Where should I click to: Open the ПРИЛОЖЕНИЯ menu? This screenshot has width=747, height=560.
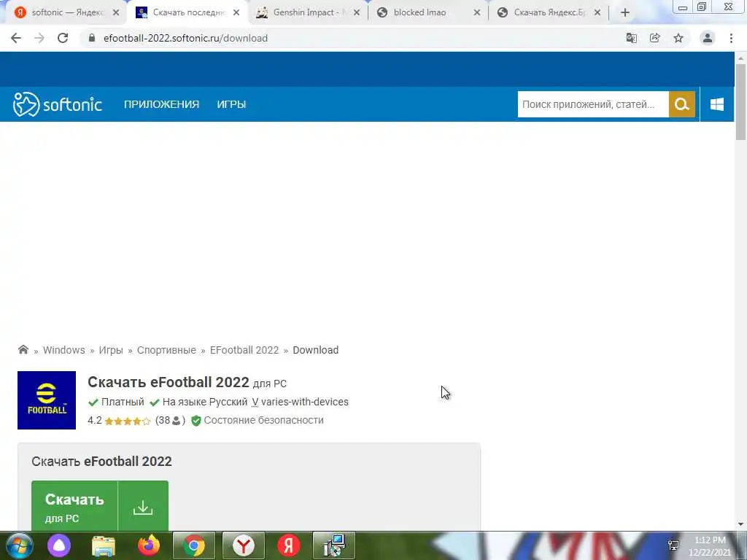[161, 104]
